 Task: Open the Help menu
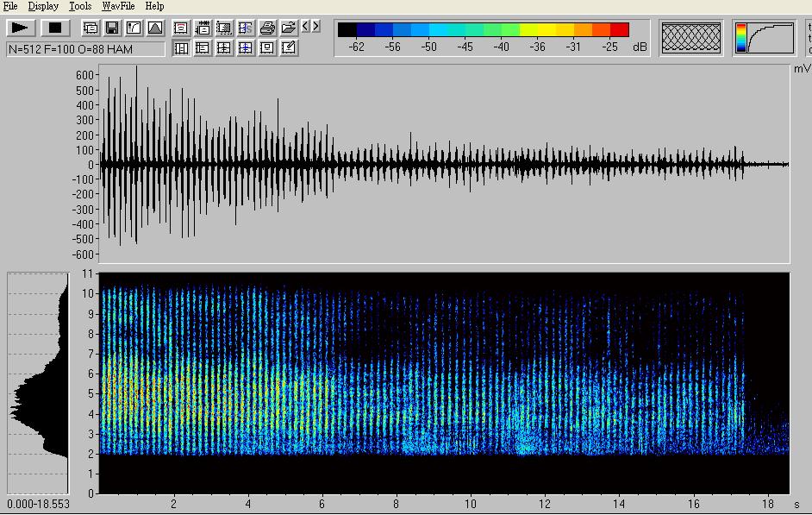(154, 6)
